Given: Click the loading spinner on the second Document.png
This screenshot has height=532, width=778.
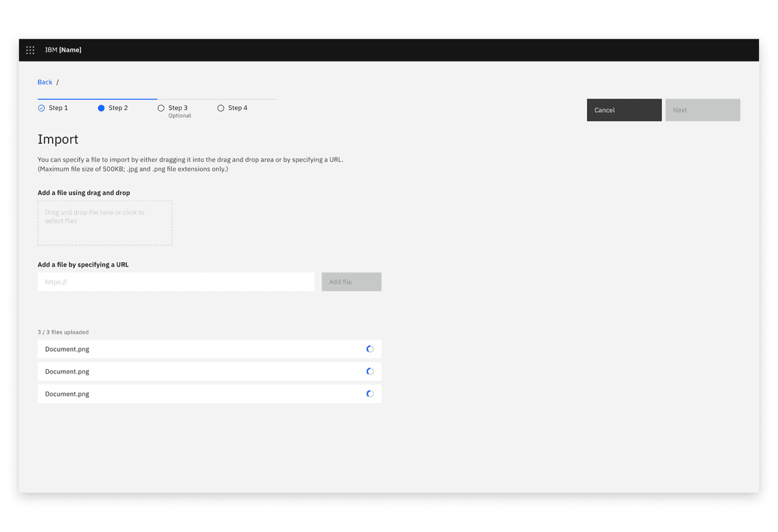Looking at the screenshot, I should [370, 371].
